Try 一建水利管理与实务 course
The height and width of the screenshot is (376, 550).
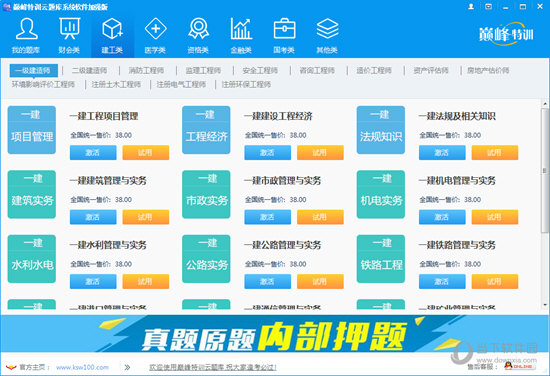146,281
